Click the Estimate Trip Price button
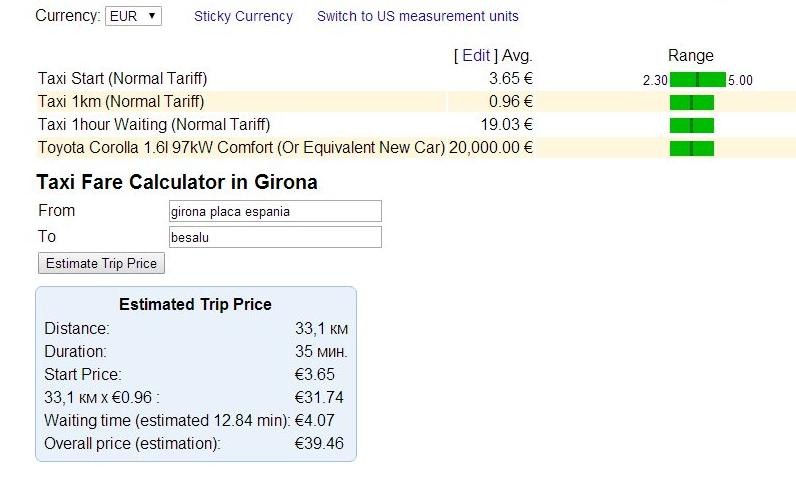Image resolution: width=796 pixels, height=495 pixels. (x=102, y=263)
